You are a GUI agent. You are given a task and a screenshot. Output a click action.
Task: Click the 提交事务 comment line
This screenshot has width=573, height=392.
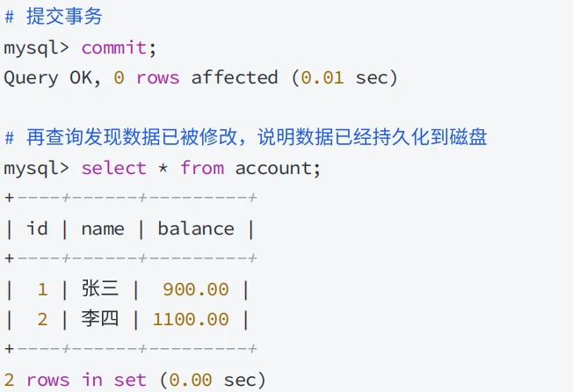coord(54,17)
